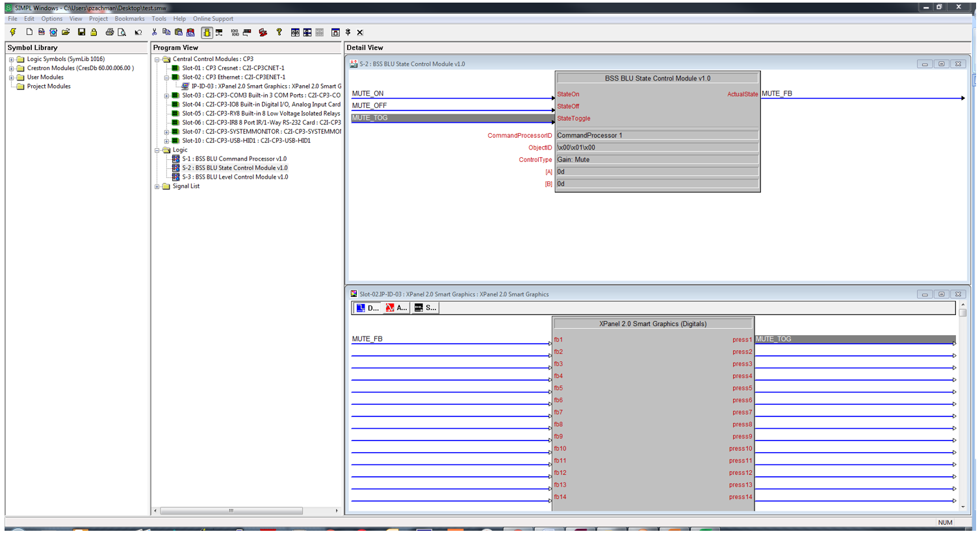Click the Print icon in toolbar
Viewport: 980px width, 534px height.
click(109, 32)
